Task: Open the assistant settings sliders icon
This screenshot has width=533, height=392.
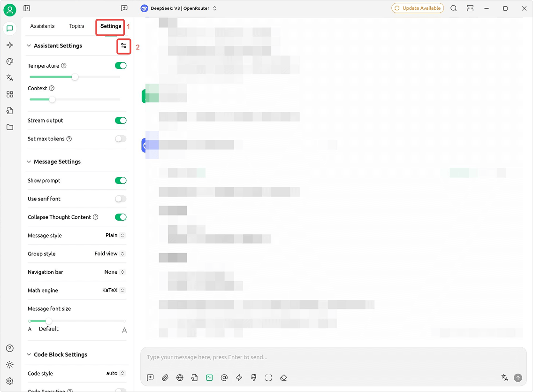Action: 124,46
